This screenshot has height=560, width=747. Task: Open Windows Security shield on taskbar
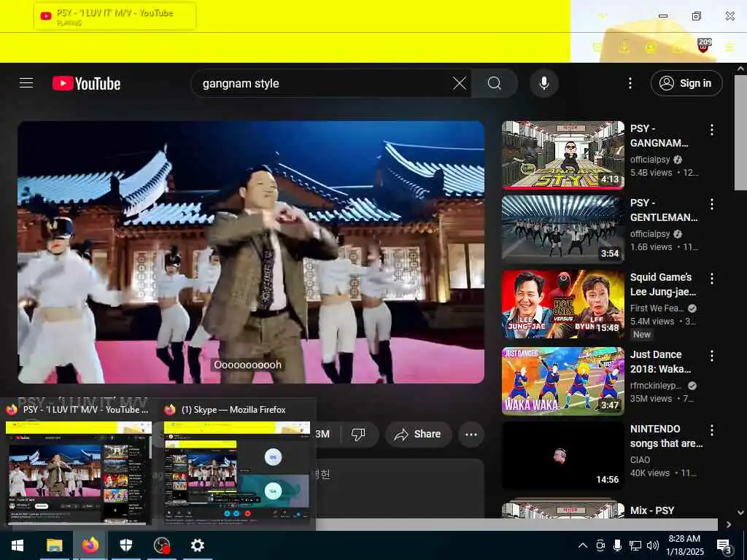point(125,545)
